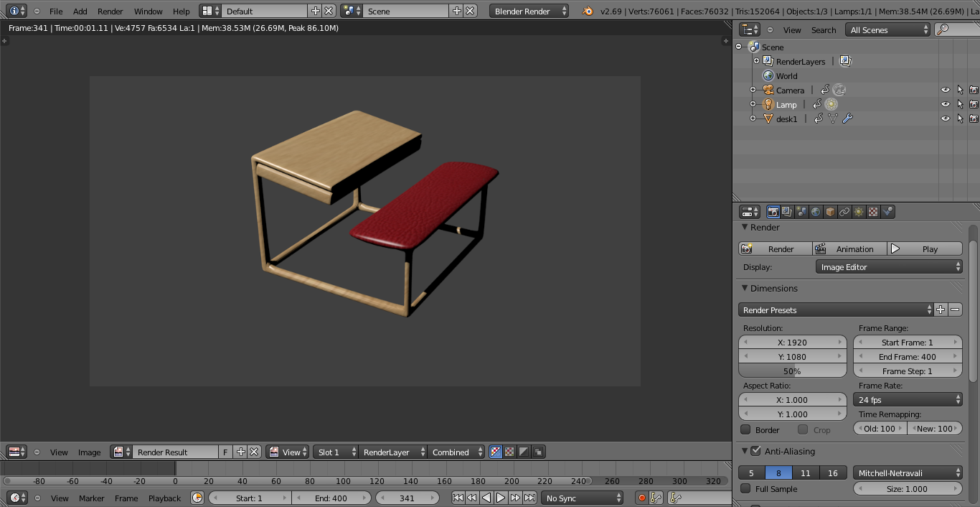Open the Texture properties tab (checker icon)

tap(873, 212)
